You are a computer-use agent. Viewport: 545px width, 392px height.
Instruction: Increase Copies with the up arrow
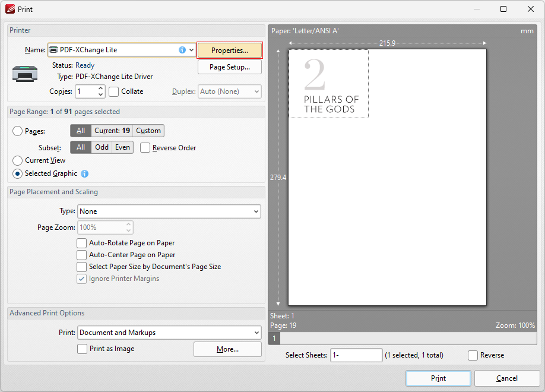[x=100, y=88]
